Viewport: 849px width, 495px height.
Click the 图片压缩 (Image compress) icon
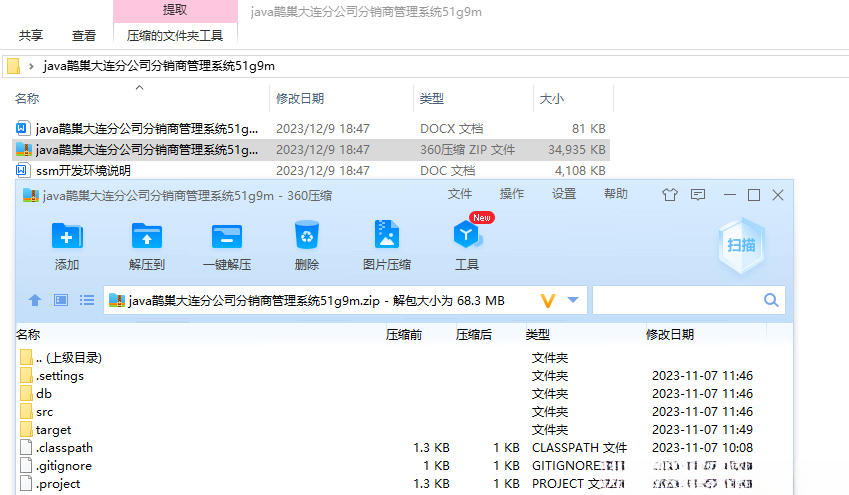click(387, 235)
